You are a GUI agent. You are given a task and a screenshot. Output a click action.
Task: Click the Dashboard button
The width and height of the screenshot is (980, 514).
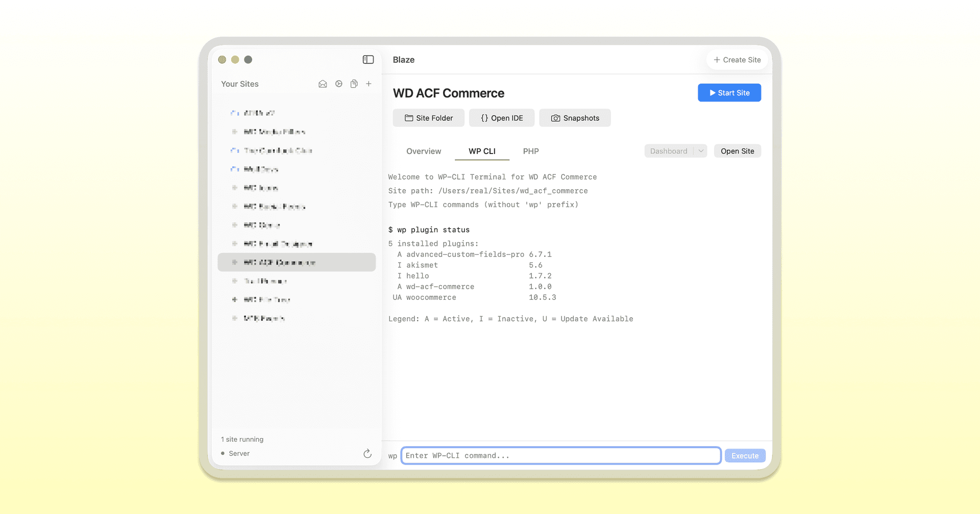(x=669, y=151)
